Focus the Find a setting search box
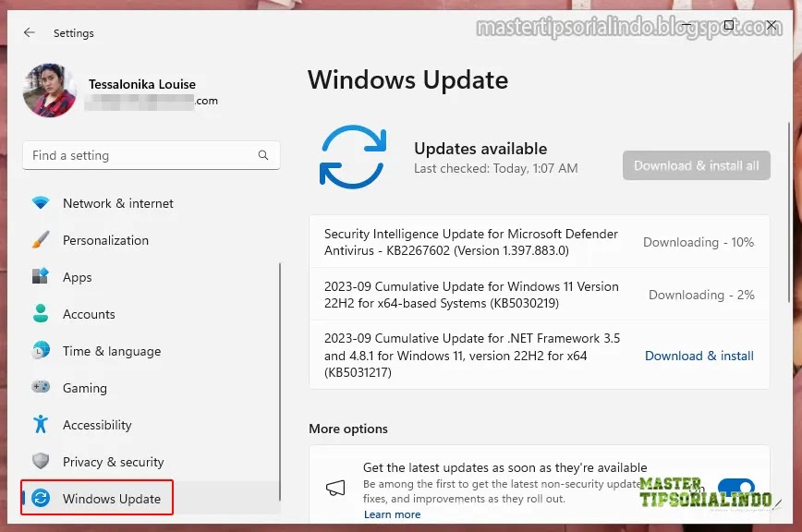802x532 pixels. (x=152, y=155)
